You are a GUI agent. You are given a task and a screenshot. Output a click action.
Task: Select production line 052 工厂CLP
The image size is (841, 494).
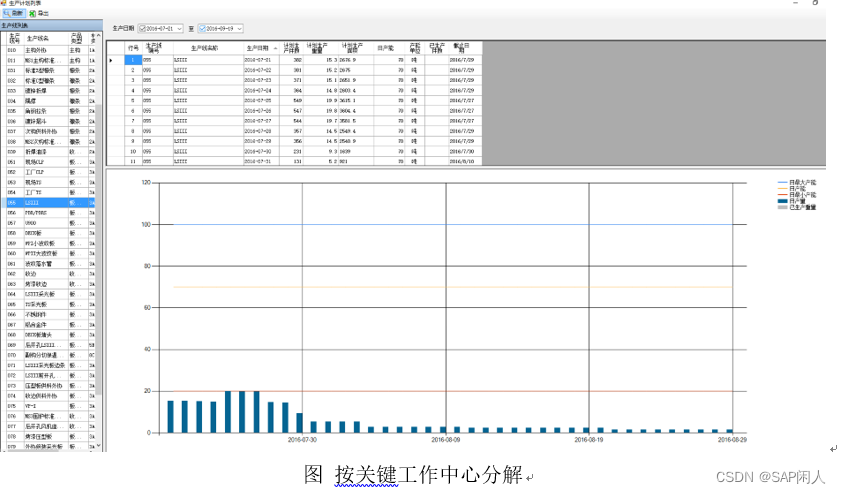click(x=48, y=172)
